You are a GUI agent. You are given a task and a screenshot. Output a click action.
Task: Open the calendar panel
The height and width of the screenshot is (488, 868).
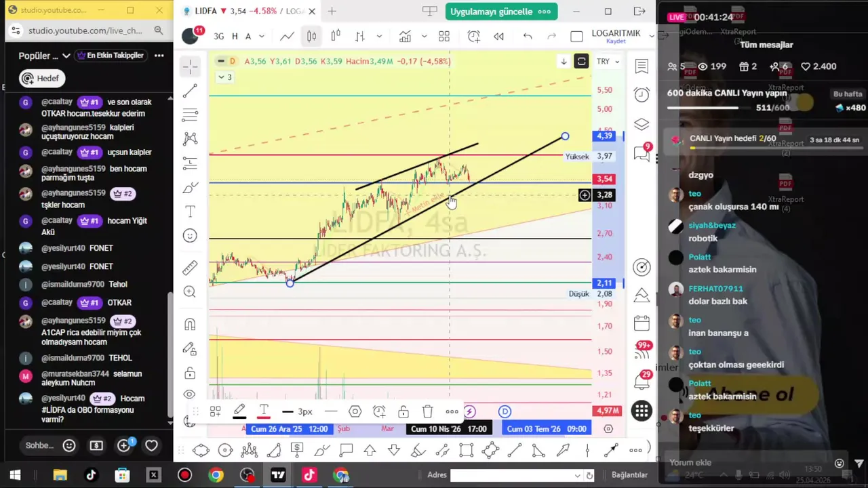(642, 323)
